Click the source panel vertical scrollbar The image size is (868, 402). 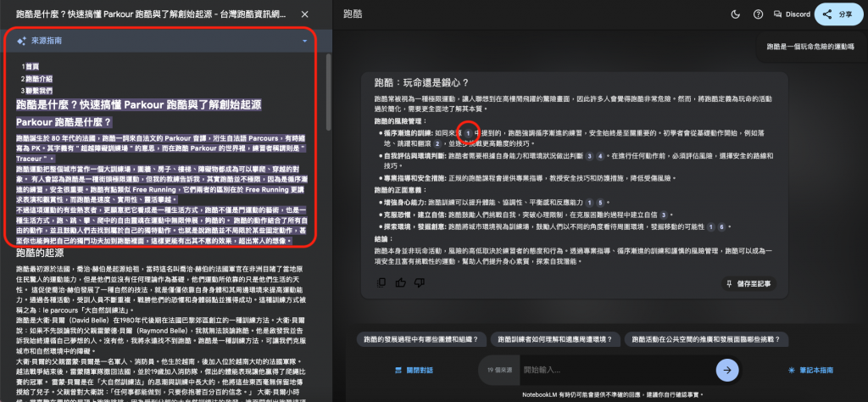coord(329,92)
